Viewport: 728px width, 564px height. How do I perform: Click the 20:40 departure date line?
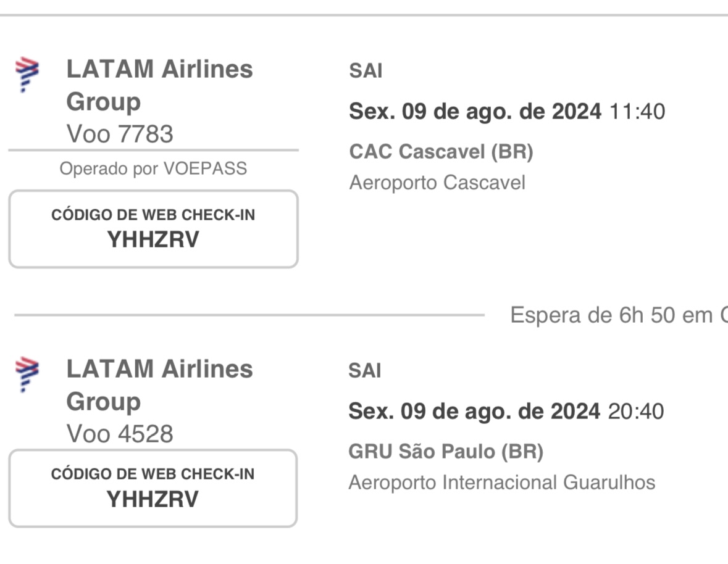click(x=506, y=412)
